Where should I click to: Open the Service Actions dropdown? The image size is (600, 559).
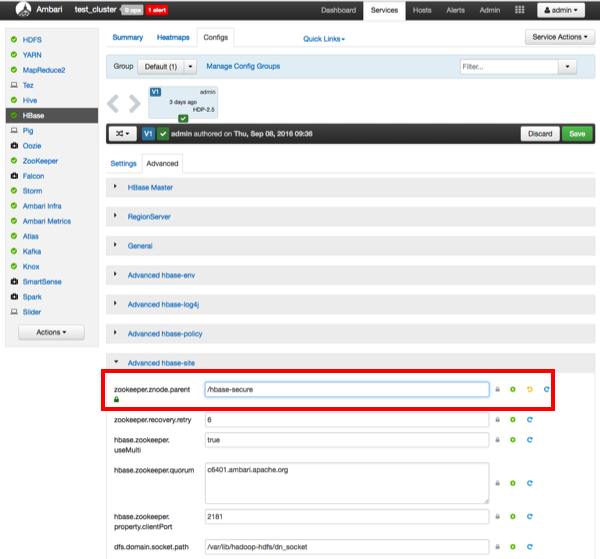(x=560, y=37)
